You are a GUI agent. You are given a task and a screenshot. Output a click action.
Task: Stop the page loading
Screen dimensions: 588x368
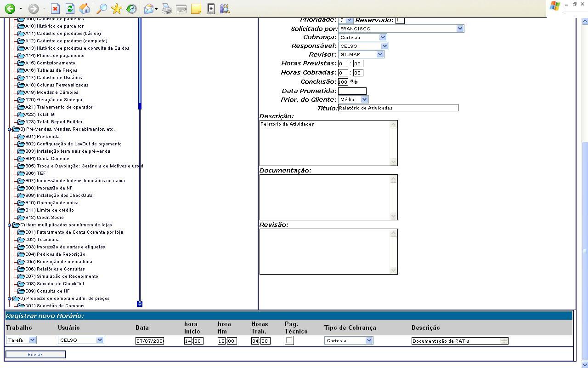[55, 9]
